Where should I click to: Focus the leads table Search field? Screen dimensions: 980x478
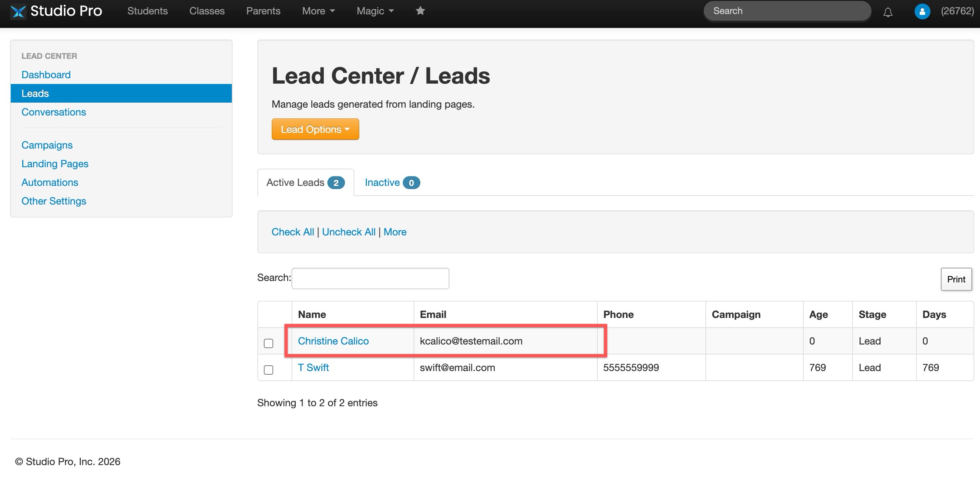pos(370,278)
